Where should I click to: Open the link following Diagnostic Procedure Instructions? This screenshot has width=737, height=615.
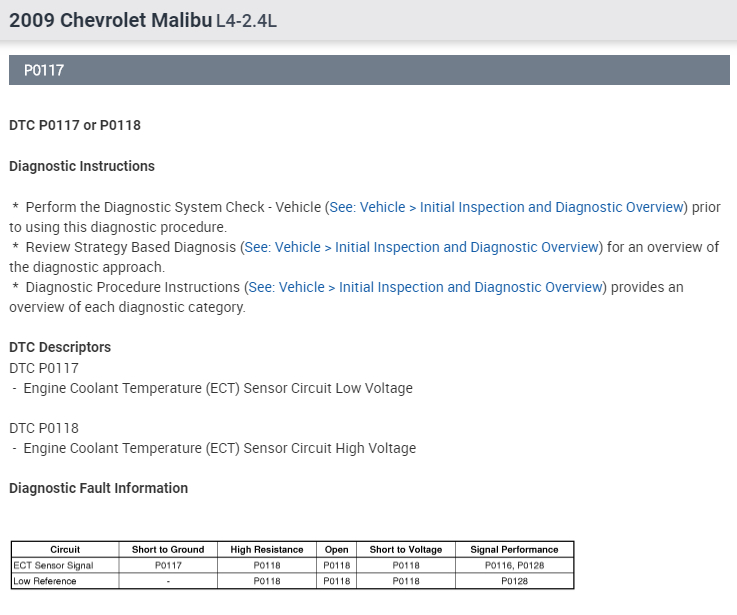pos(425,287)
